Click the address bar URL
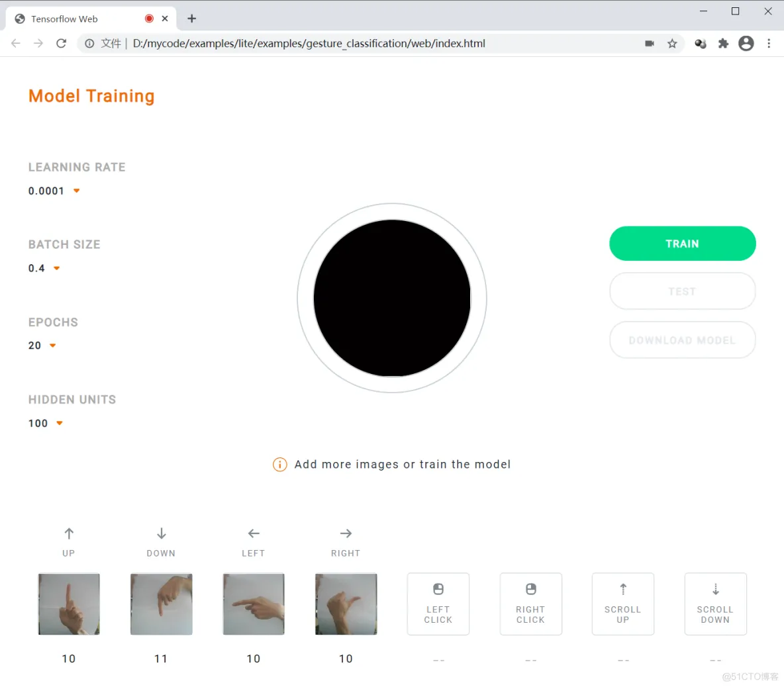Screen dimensions: 784x687 pyautogui.click(x=309, y=44)
